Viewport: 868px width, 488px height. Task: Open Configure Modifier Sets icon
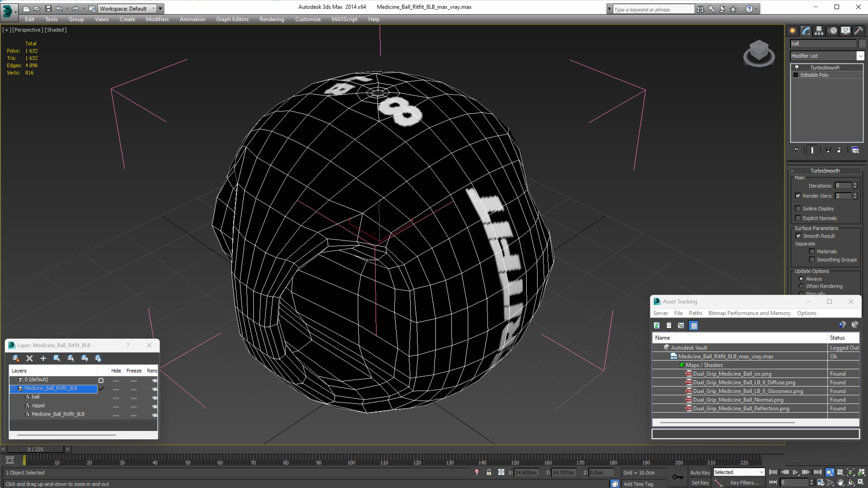[855, 150]
